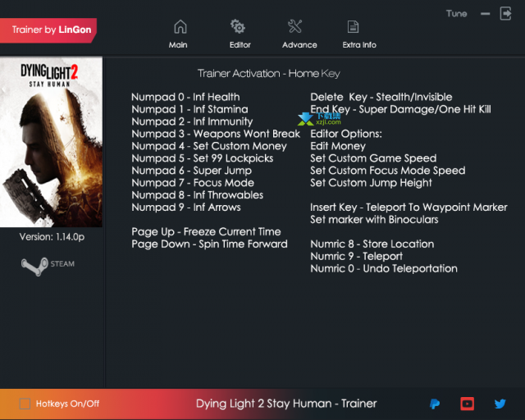The image size is (525, 420).
Task: Click Numric 8 - Store Location
Action: [x=372, y=244]
